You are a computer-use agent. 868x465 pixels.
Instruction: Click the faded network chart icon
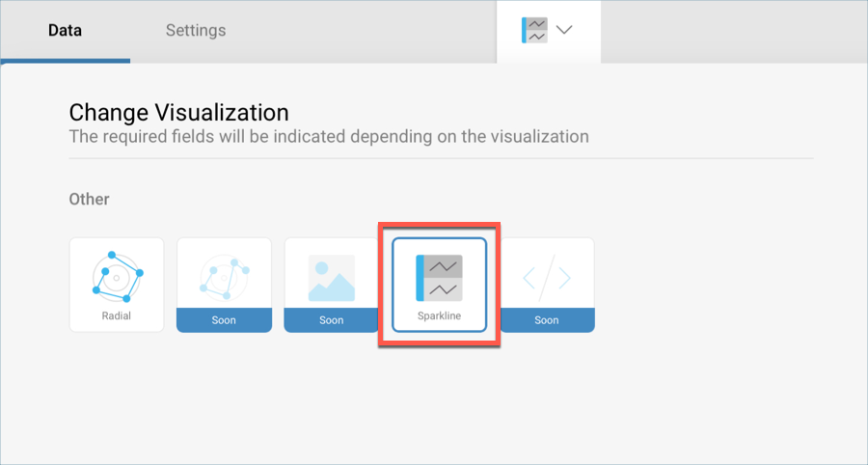(x=224, y=275)
